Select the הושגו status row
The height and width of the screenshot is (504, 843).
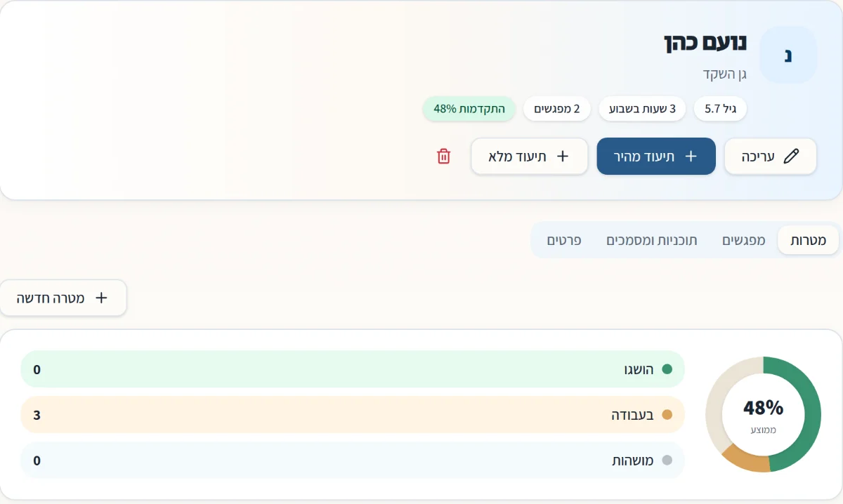(353, 369)
